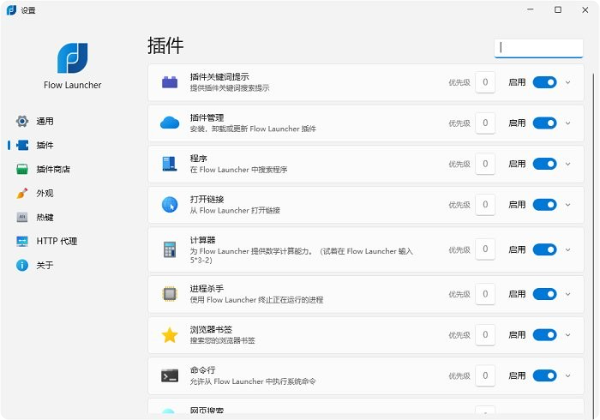The image size is (600, 420).
Task: Click the 进程杀手 plugin title
Action: [207, 289]
